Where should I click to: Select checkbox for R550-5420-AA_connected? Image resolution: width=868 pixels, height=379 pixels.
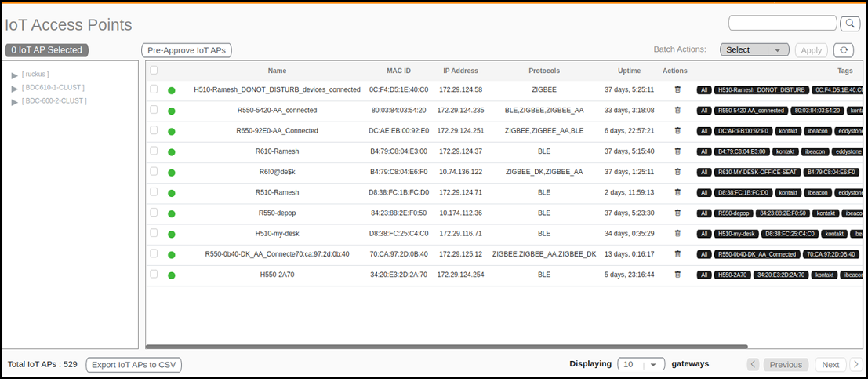click(154, 109)
